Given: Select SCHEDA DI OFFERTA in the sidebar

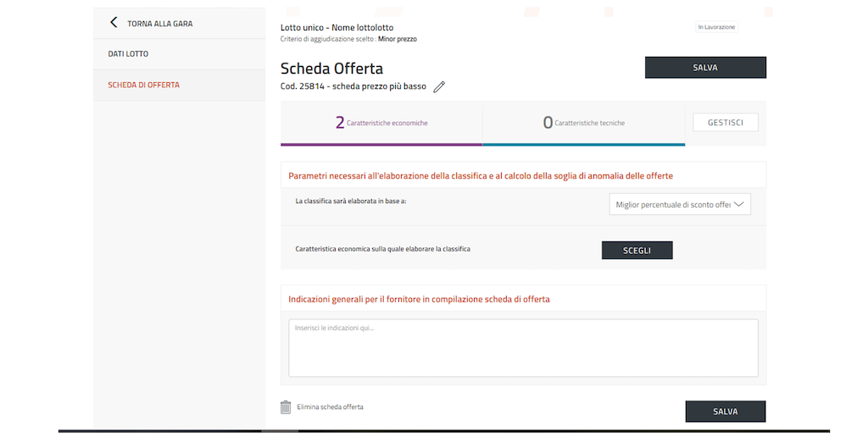Looking at the screenshot, I should pyautogui.click(x=143, y=86).
